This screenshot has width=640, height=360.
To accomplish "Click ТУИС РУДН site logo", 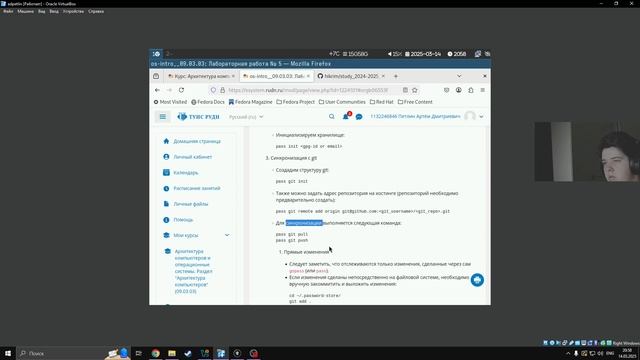I will click(x=198, y=117).
